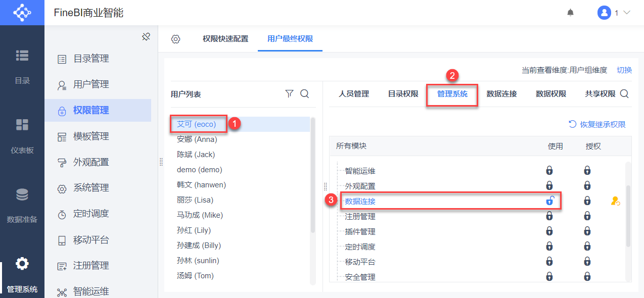Click the permission settings gear icon

175,39
